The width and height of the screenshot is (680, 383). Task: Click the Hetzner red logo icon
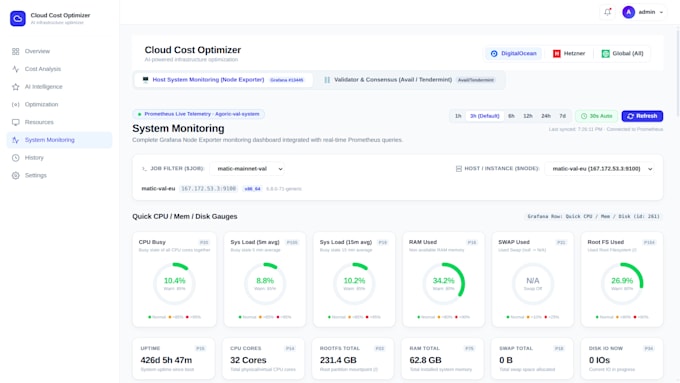coord(556,53)
